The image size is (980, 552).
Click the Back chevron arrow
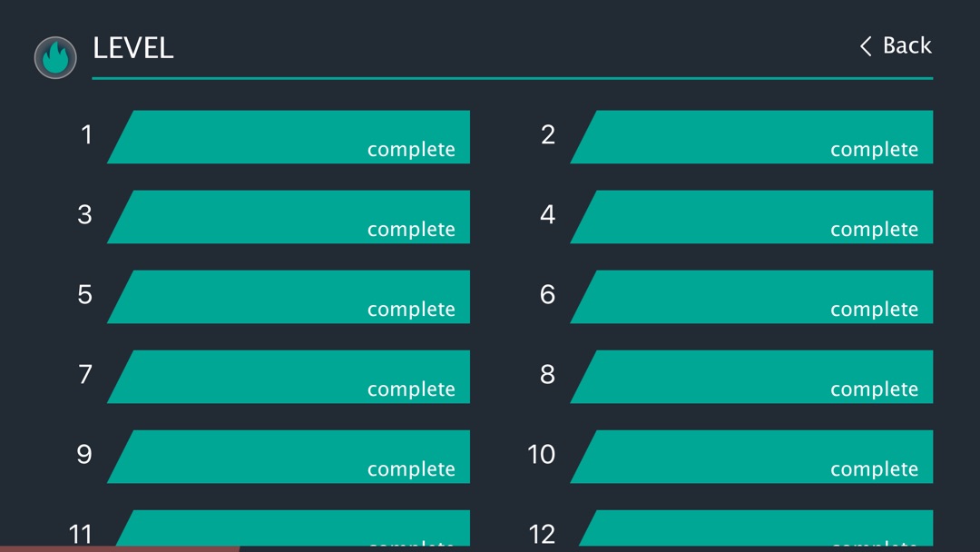(866, 46)
